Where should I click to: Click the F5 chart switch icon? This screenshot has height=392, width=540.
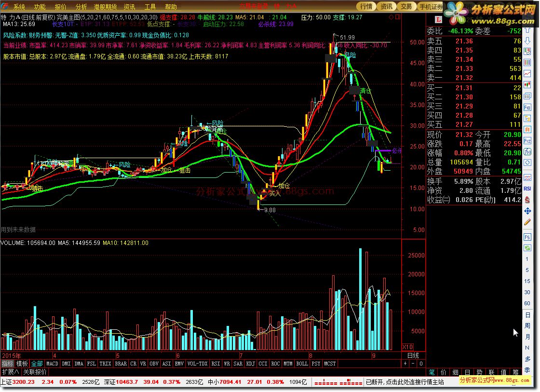[x=527, y=237]
